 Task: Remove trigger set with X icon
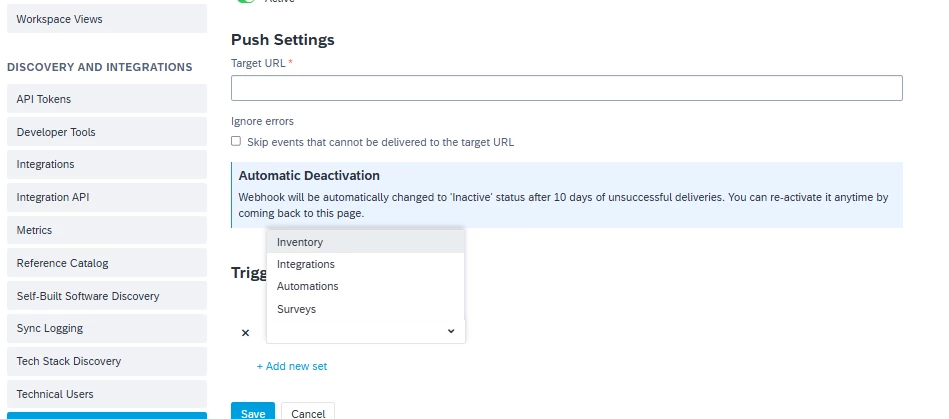245,332
